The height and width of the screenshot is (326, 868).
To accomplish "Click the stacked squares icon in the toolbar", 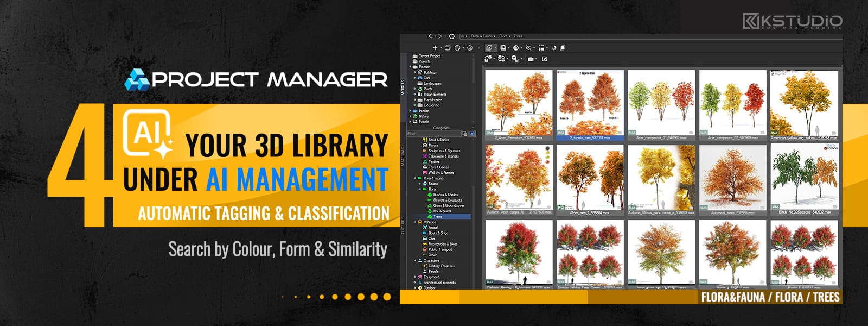I will (563, 48).
